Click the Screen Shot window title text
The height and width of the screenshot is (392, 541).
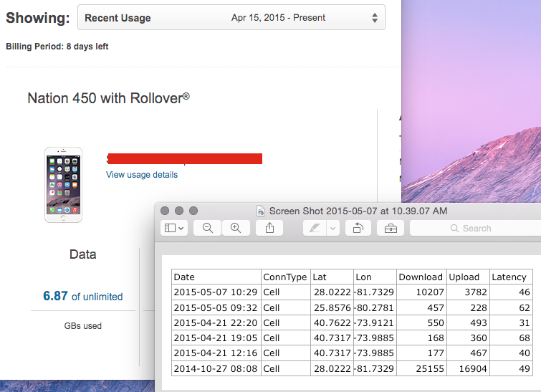tap(358, 211)
